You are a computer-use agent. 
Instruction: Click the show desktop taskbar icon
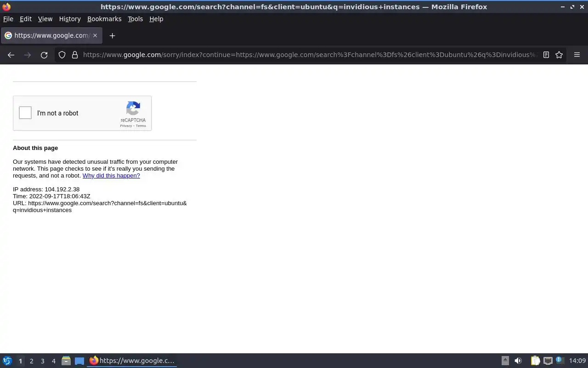79,361
